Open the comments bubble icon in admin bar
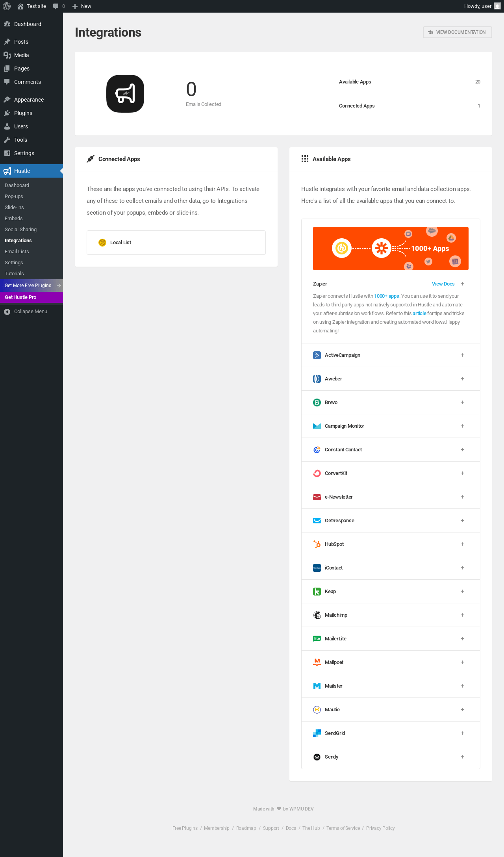The image size is (504, 857). tap(56, 6)
